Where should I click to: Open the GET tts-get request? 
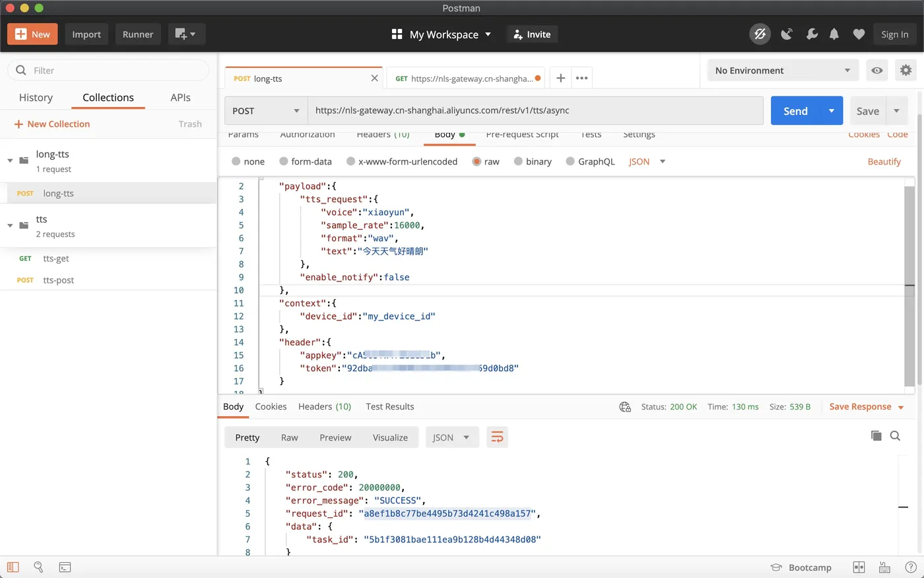pos(108,258)
